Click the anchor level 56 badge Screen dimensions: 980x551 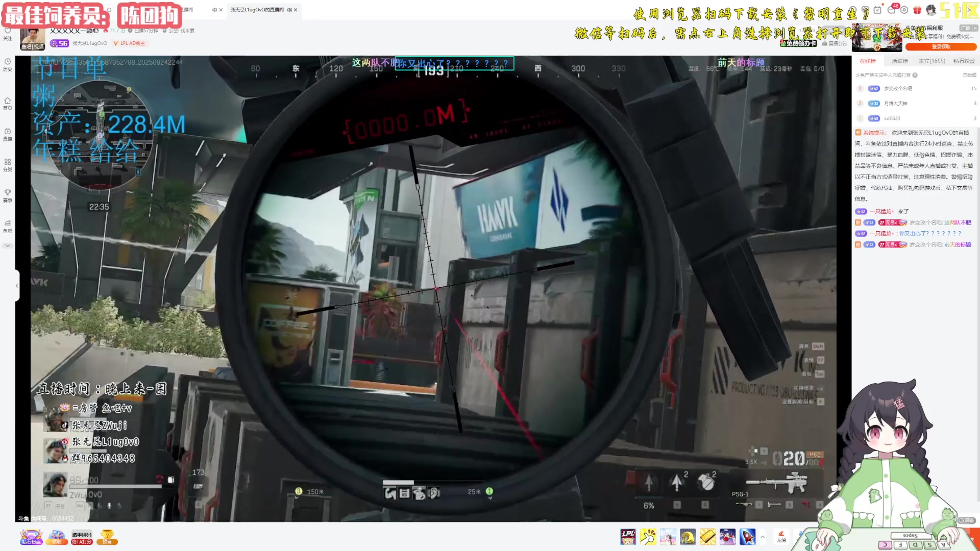tap(59, 43)
